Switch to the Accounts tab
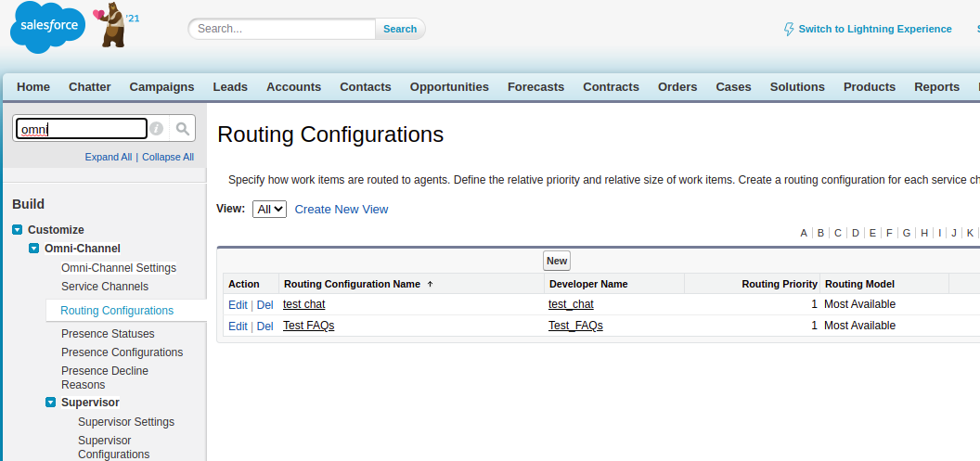980x461 pixels. (293, 87)
